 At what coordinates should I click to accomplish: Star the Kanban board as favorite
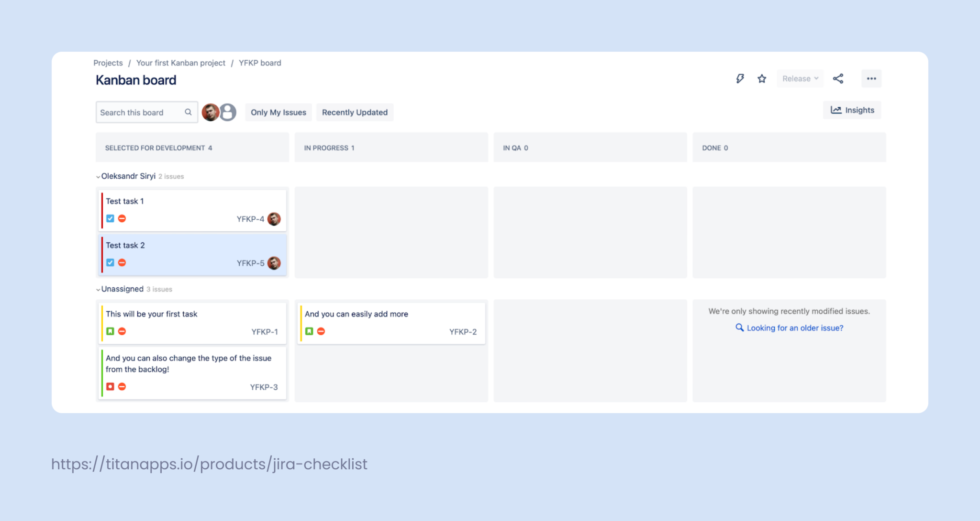tap(761, 78)
